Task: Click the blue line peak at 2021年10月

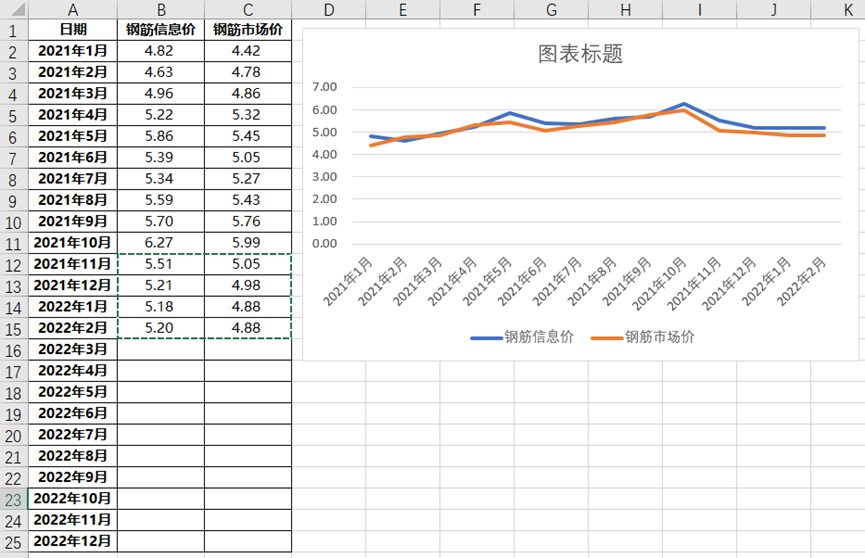Action: (x=684, y=104)
